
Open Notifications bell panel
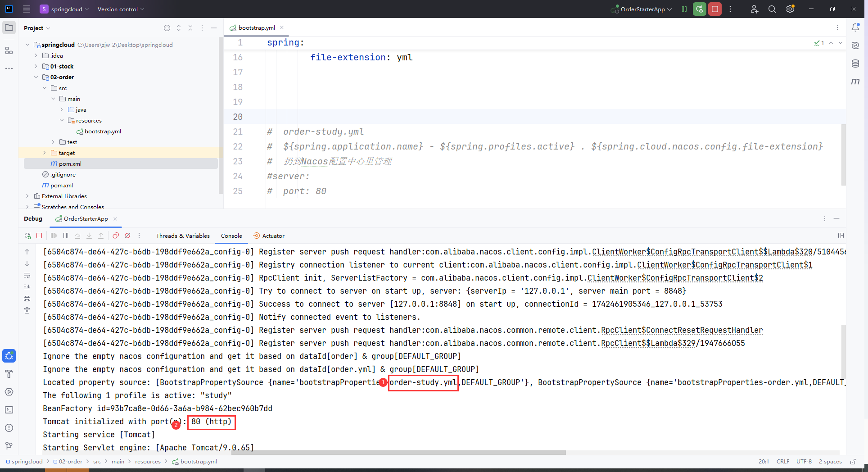[855, 27]
